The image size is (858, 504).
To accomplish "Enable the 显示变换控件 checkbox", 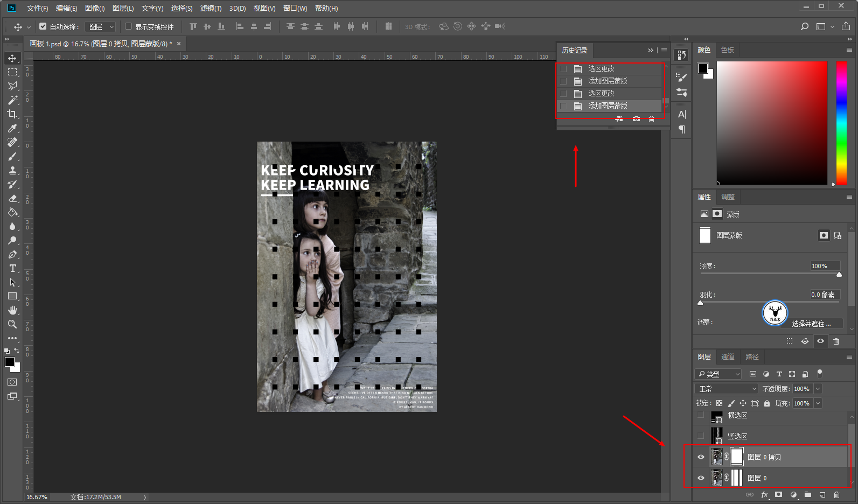I will point(129,26).
